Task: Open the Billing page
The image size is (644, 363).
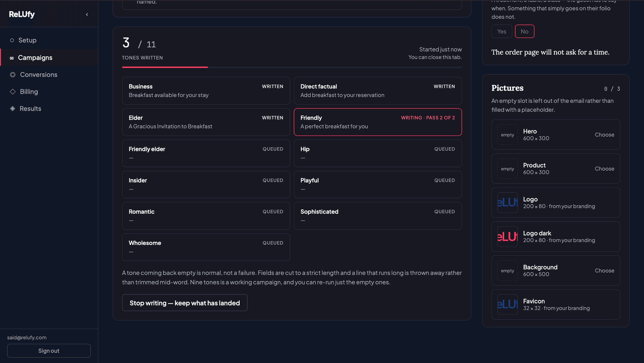Action: click(49, 92)
